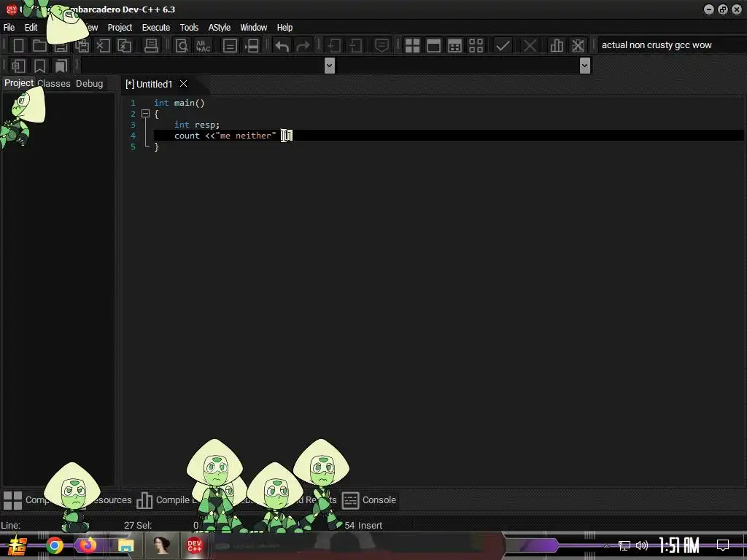Screen dimensions: 747x560
Task: Click the Insert mode status bar entry
Action: point(370,525)
